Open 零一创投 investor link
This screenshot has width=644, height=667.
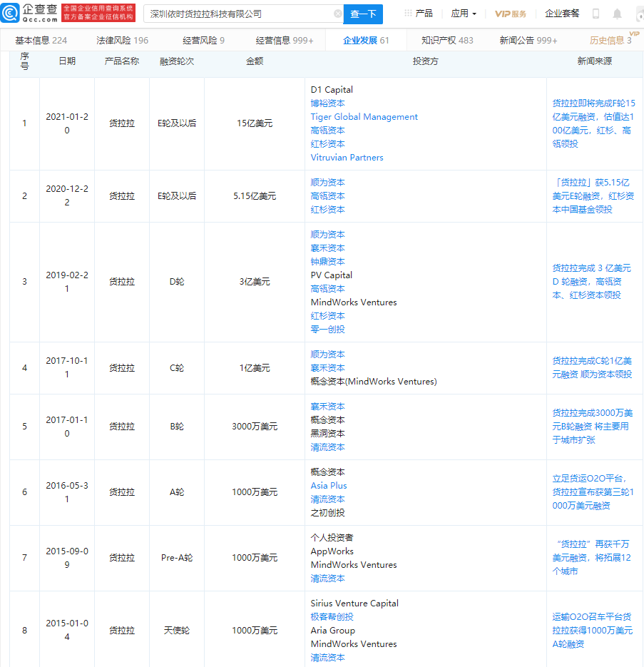327,330
